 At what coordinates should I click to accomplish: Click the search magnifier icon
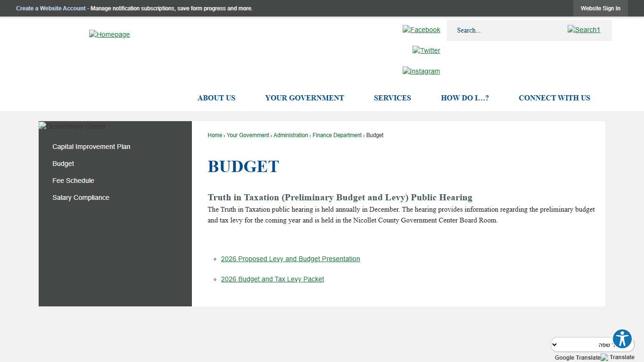(x=584, y=30)
